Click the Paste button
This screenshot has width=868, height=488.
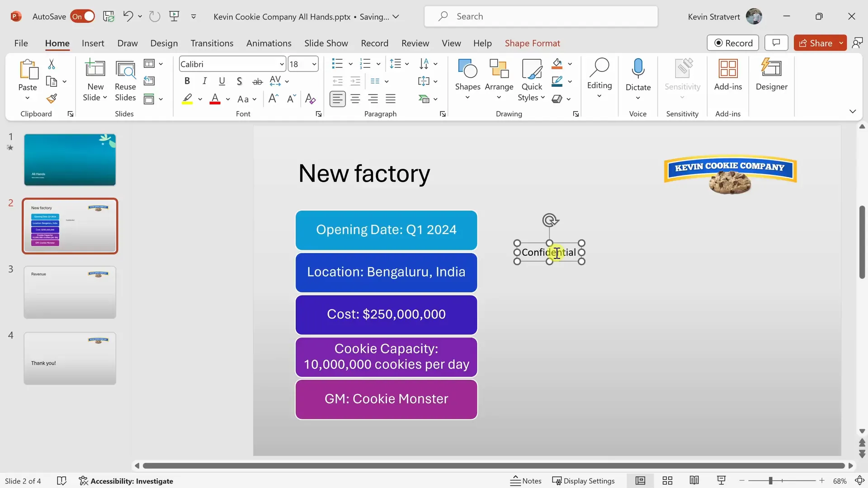[x=28, y=75]
